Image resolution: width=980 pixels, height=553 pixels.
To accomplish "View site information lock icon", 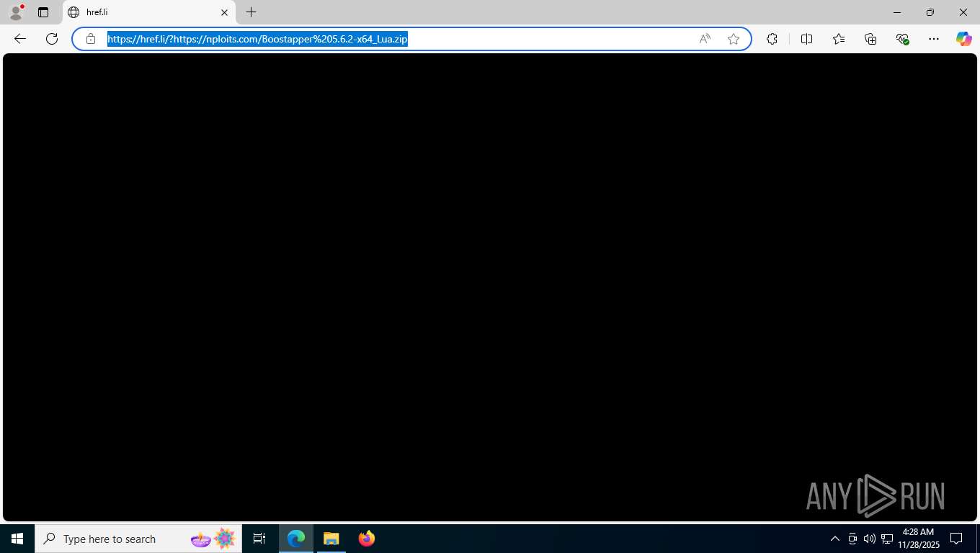I will click(x=91, y=39).
